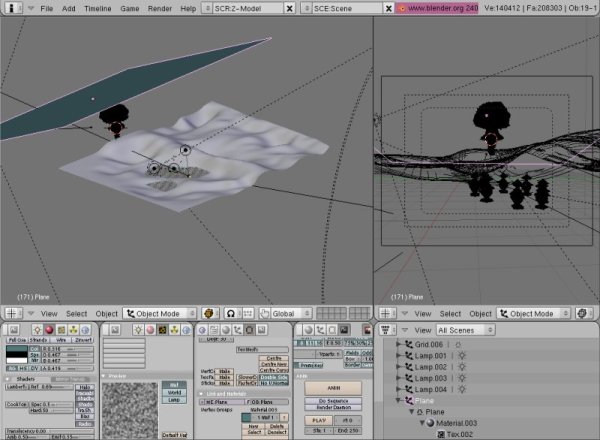Open the Help menu

click(188, 8)
